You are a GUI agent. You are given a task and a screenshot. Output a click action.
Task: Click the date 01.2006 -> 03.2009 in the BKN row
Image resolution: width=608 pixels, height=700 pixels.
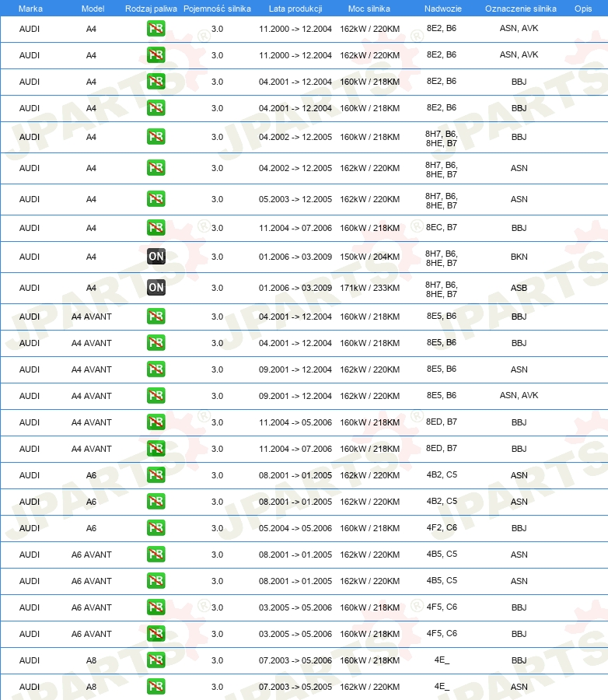click(x=295, y=257)
